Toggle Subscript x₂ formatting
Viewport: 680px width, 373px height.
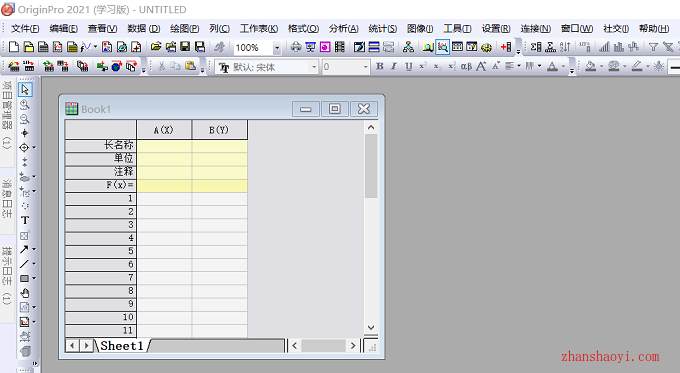tap(437, 66)
